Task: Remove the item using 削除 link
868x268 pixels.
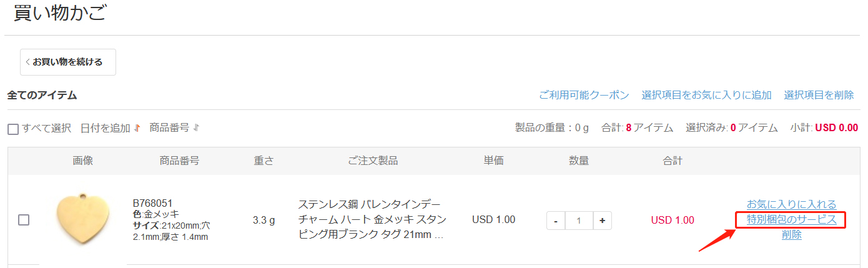Action: pyautogui.click(x=791, y=235)
